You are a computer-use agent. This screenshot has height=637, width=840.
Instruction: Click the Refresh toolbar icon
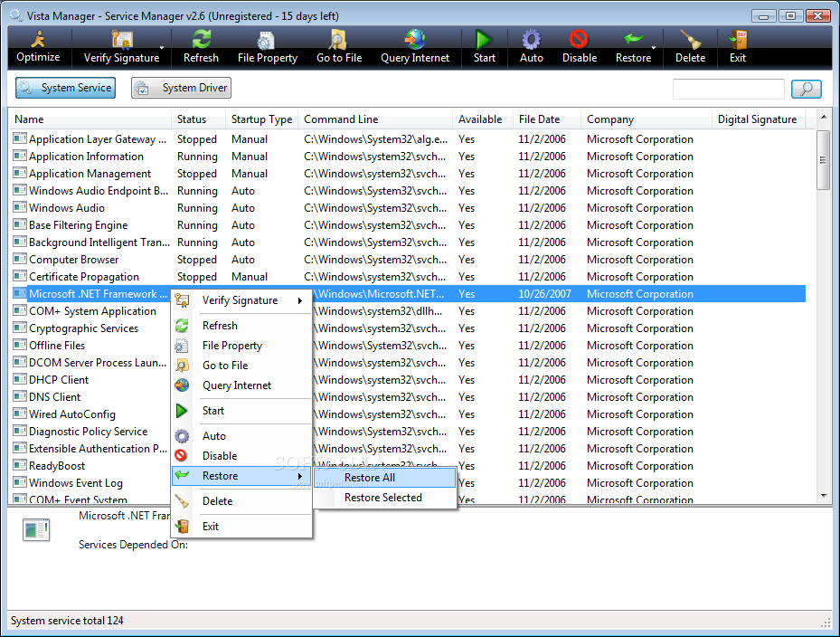click(201, 47)
